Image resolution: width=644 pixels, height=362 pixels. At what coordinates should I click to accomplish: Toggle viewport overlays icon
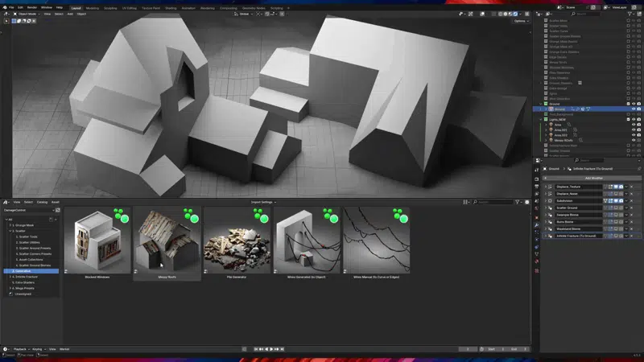pos(482,14)
